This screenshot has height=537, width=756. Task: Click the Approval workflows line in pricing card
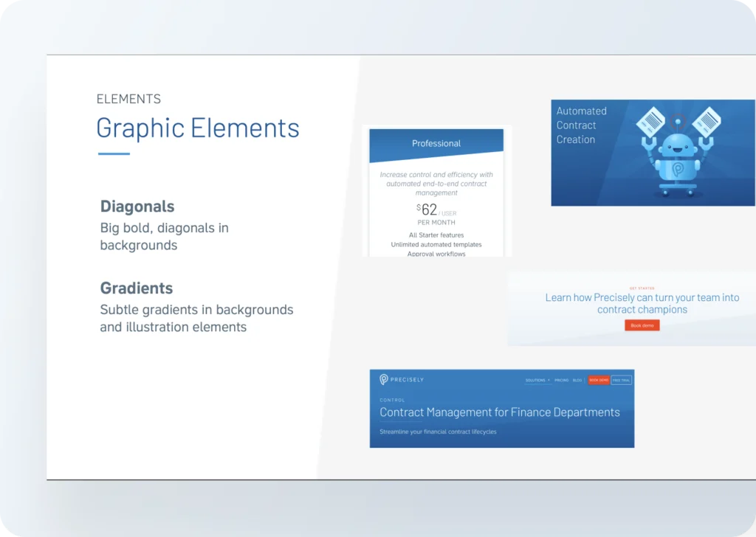point(436,254)
